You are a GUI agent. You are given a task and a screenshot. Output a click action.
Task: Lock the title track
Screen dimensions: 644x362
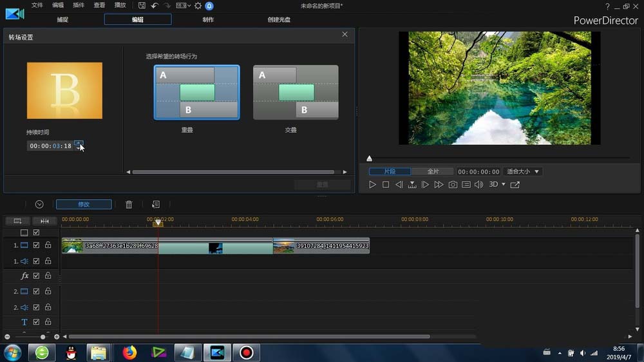[48, 321]
